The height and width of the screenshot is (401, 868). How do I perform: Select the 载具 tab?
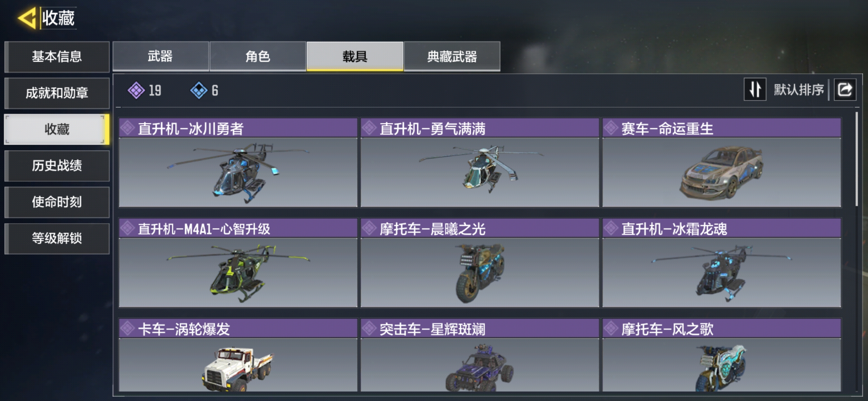coord(355,56)
